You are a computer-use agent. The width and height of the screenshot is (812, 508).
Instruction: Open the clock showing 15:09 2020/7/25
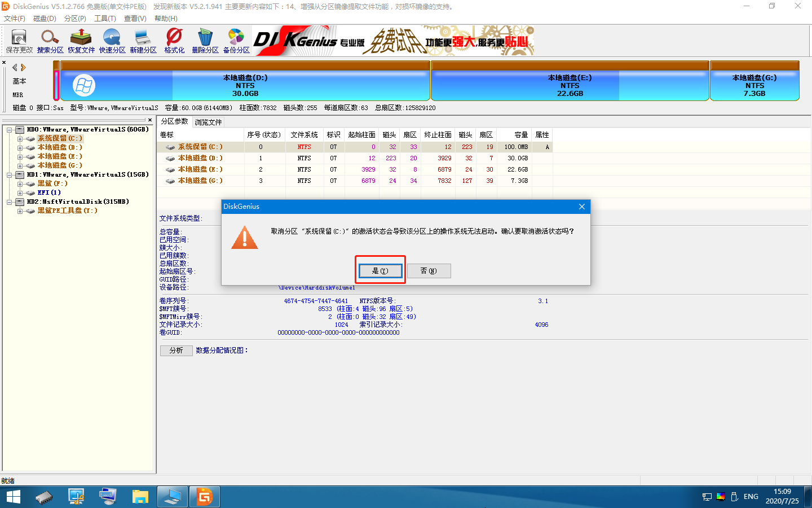(x=782, y=497)
